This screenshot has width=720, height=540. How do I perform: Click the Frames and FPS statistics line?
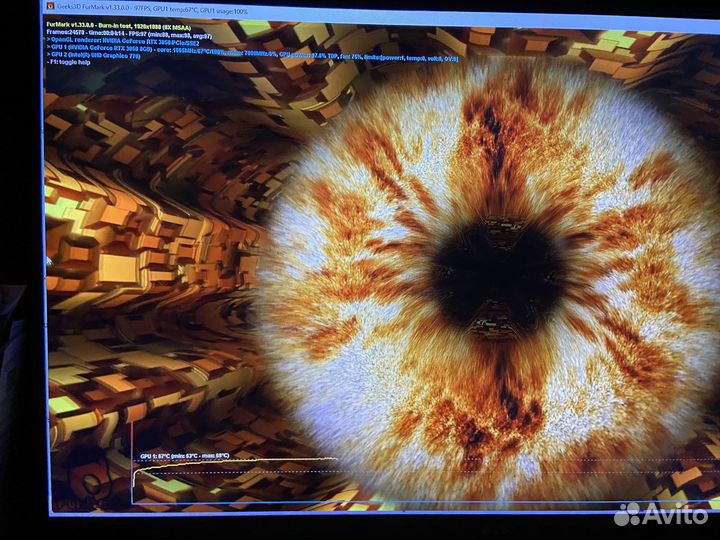click(129, 35)
